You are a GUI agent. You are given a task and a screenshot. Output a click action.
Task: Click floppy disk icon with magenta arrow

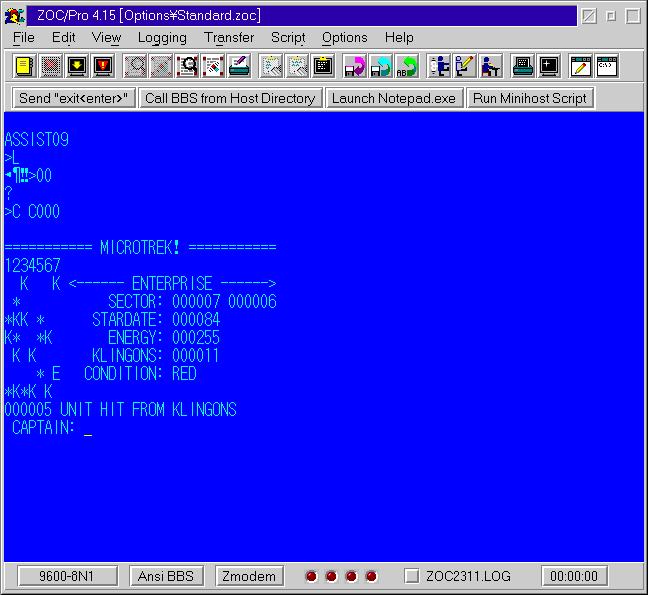(x=355, y=66)
